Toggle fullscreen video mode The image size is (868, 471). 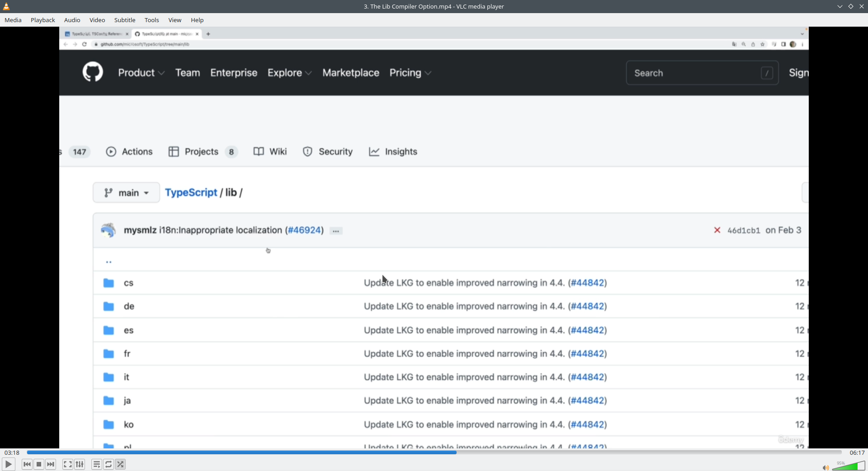pos(68,464)
